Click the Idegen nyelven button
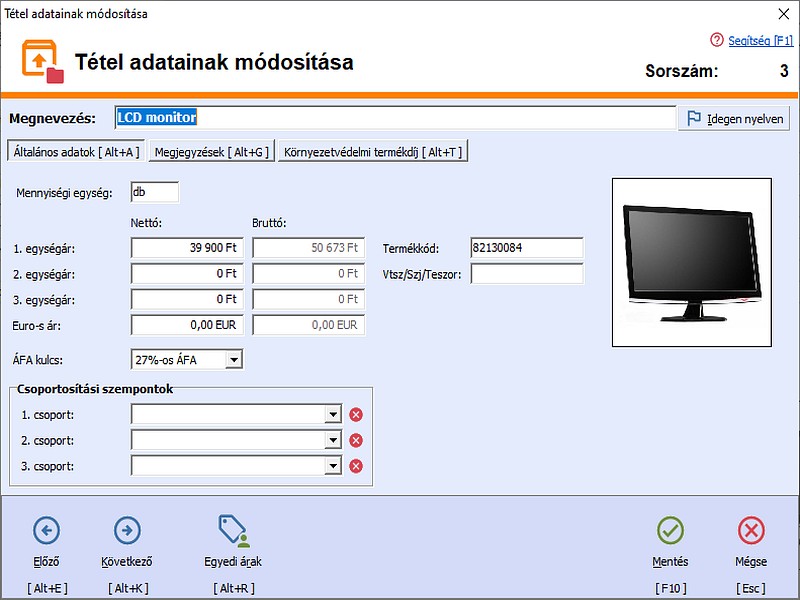 click(735, 118)
